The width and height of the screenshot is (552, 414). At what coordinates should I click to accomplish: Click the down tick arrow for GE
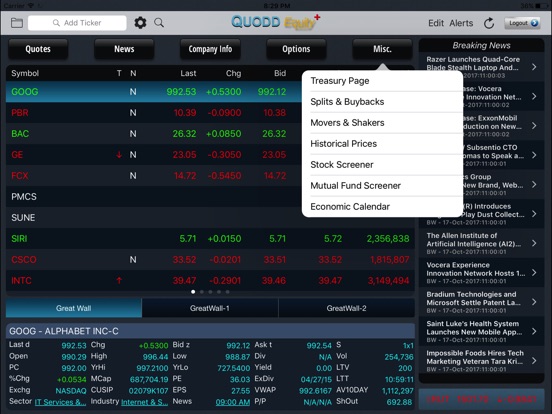(x=119, y=155)
